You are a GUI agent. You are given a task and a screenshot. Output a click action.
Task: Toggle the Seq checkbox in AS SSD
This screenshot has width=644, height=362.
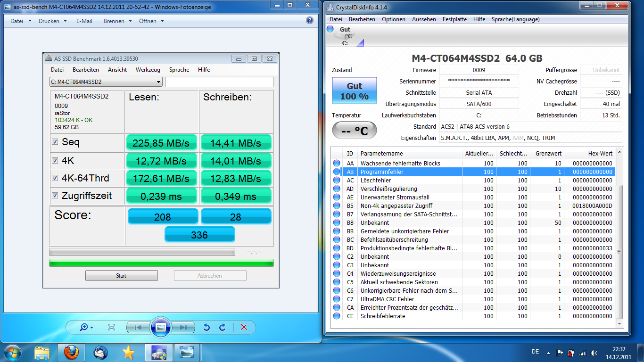tap(55, 142)
